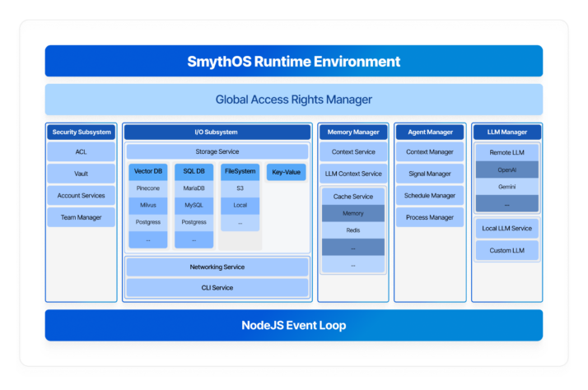This screenshot has height=390, width=588.
Task: Click the LLM Manager header
Action: coord(507,132)
